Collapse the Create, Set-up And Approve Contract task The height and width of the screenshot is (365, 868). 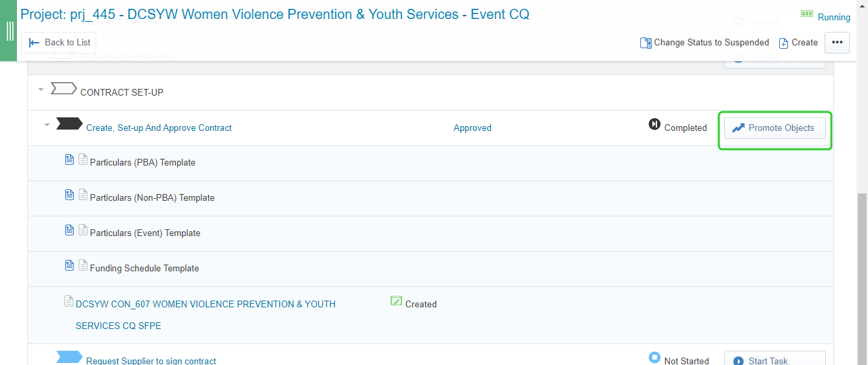pyautogui.click(x=47, y=125)
